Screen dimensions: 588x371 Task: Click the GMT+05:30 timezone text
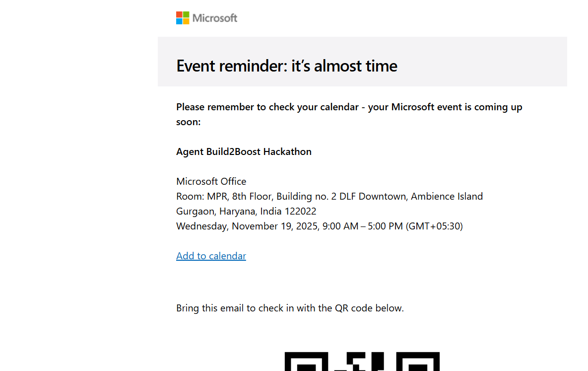coord(434,226)
